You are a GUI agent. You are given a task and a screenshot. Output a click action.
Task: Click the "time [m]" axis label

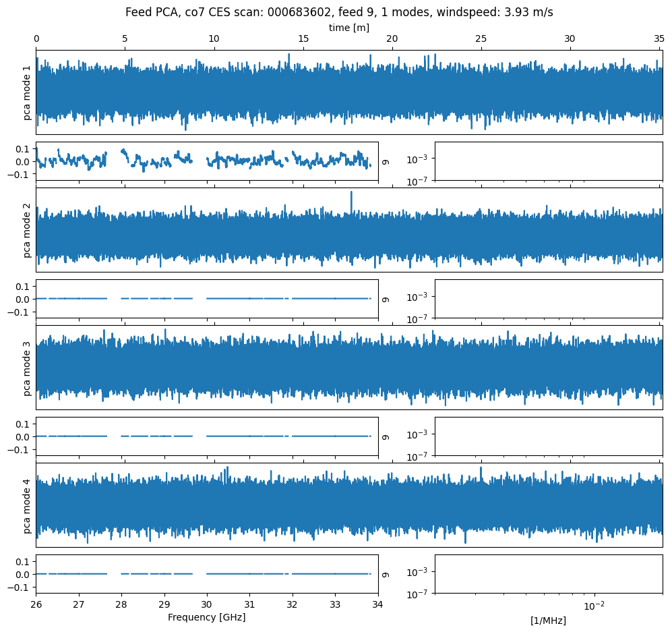click(348, 28)
